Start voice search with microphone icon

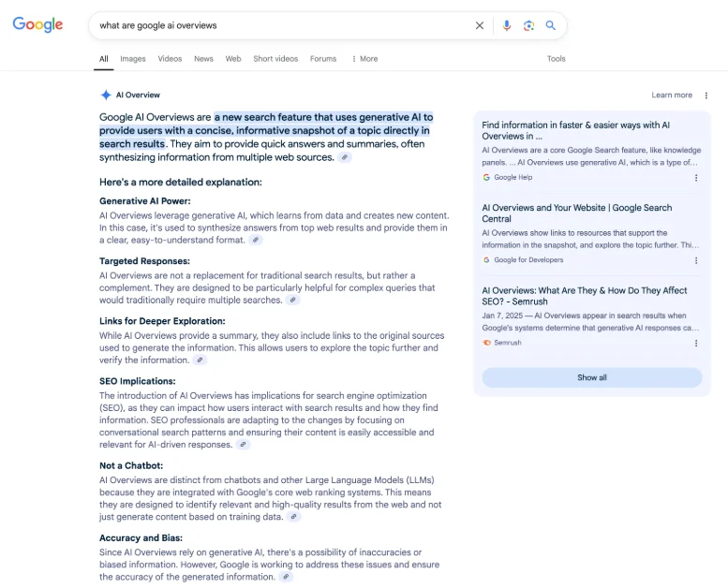coord(507,25)
